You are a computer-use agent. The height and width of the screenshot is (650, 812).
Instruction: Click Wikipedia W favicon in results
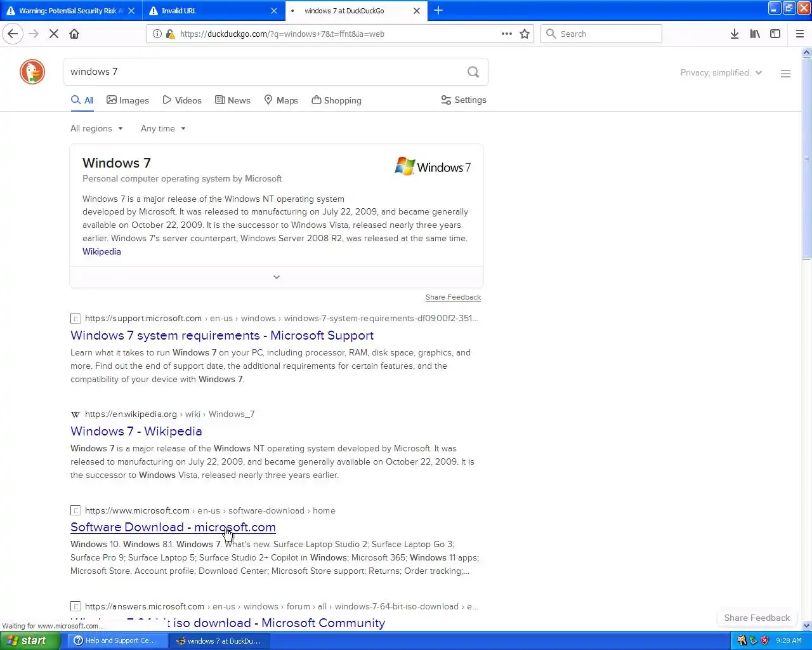click(75, 415)
